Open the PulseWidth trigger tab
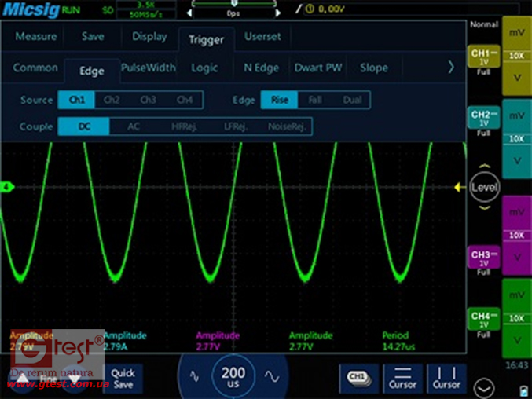 (x=149, y=68)
